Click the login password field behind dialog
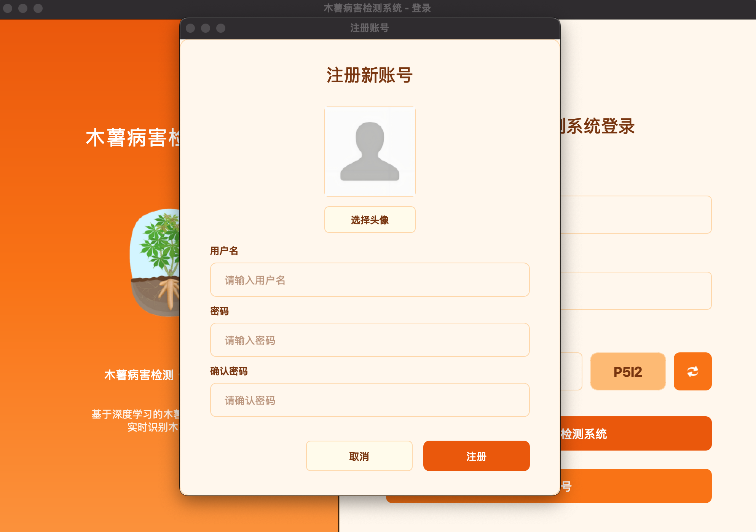The width and height of the screenshot is (756, 532). [x=636, y=291]
